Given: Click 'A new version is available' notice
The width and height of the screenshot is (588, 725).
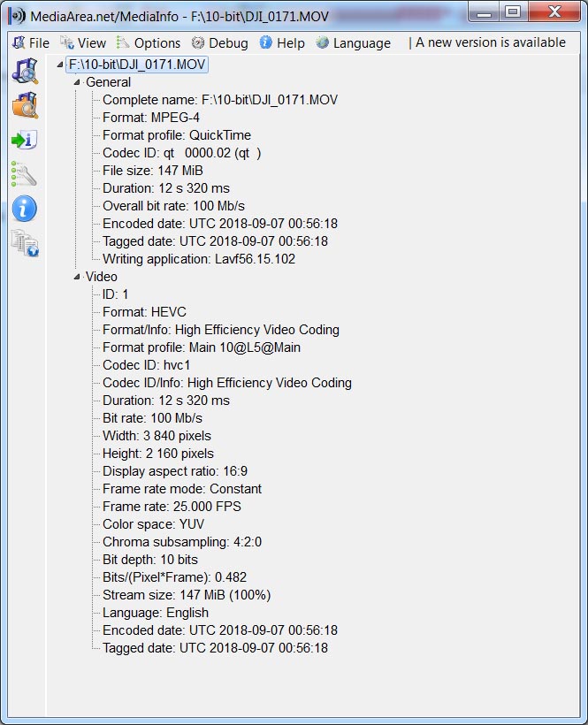Looking at the screenshot, I should 491,42.
